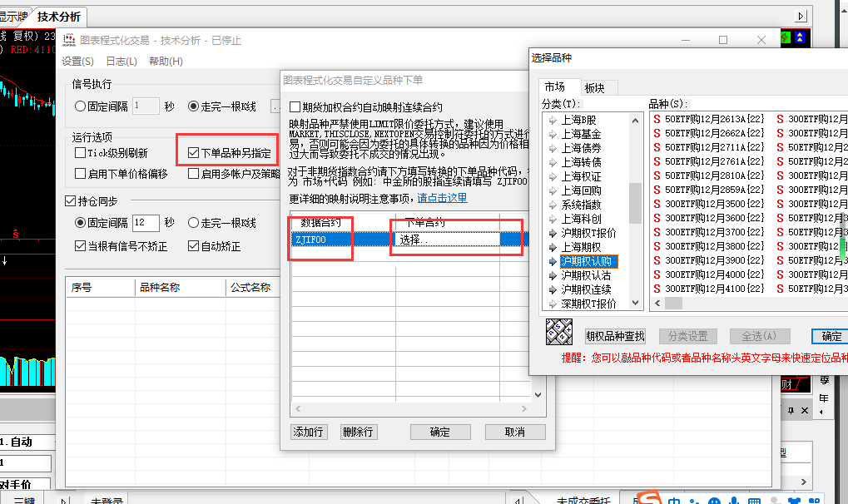Image resolution: width=848 pixels, height=504 pixels.
Task: Click the app icon in the 图表程式化交易 title bar
Action: (x=69, y=40)
